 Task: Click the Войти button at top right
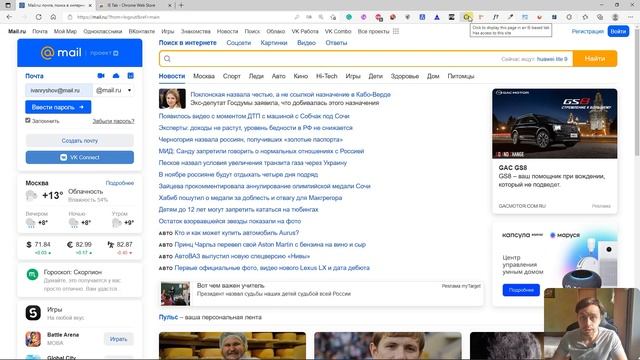(x=618, y=31)
